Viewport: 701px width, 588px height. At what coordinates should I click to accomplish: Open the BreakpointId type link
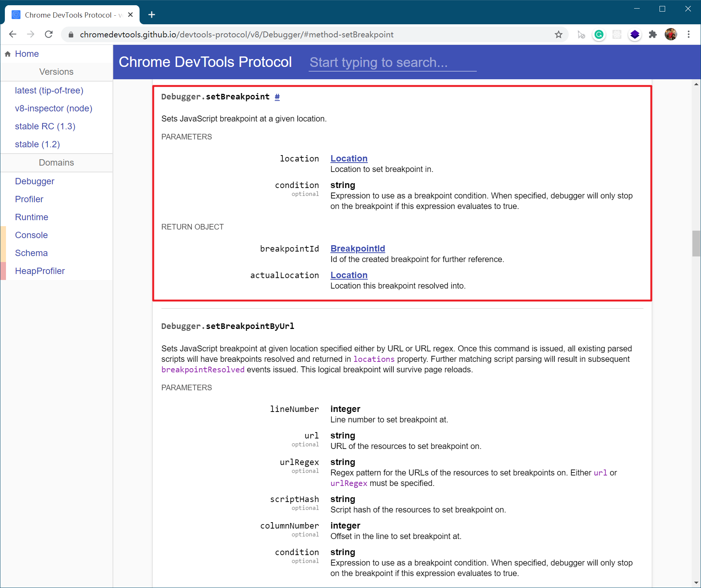pyautogui.click(x=358, y=249)
